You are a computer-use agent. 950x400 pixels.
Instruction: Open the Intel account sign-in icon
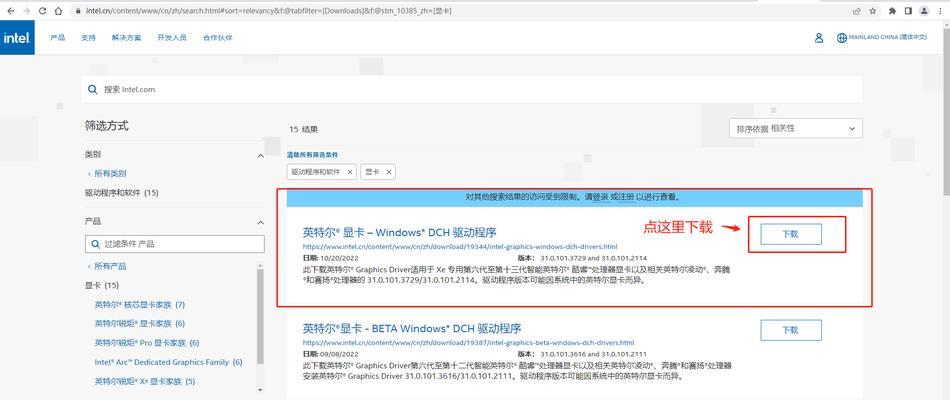coord(819,38)
